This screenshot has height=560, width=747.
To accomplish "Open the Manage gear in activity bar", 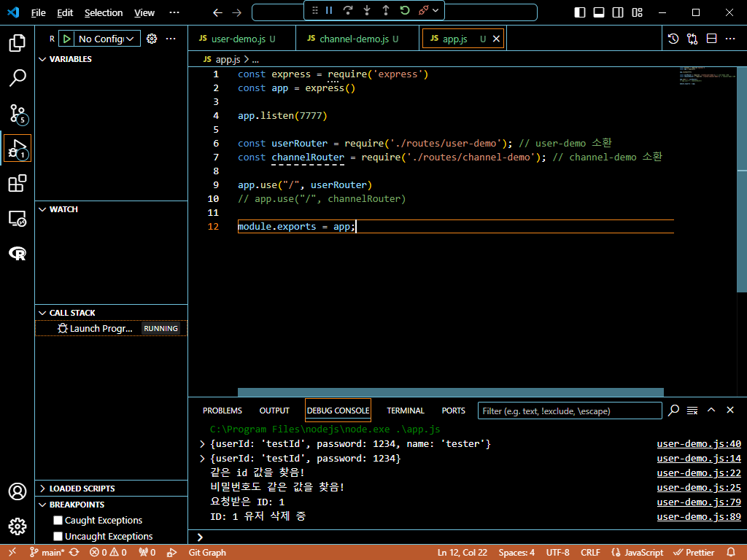I will coord(18,526).
